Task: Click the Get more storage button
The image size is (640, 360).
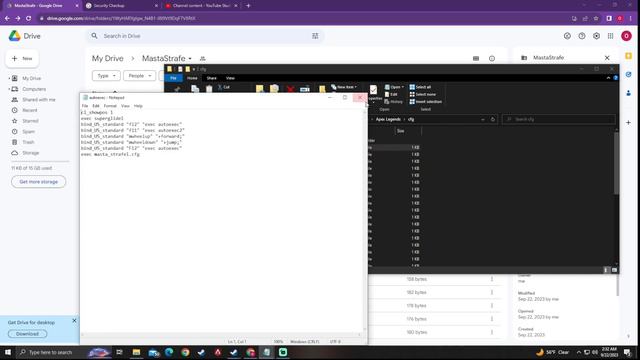Action: click(38, 182)
